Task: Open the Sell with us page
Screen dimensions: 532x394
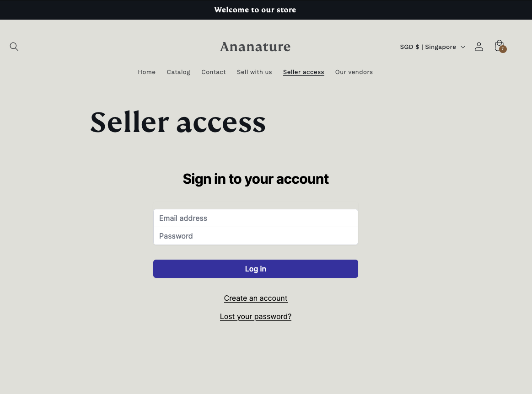Action: 254,72
